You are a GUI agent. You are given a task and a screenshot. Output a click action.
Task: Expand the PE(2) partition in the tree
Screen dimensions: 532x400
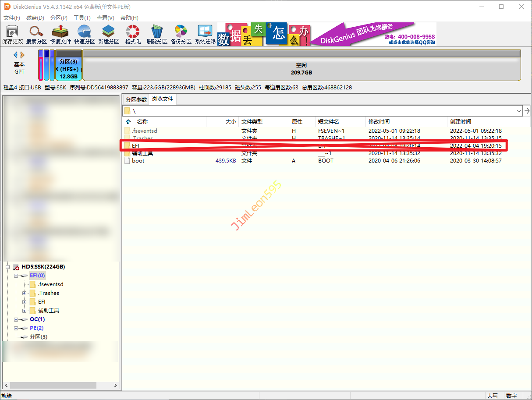(x=16, y=328)
